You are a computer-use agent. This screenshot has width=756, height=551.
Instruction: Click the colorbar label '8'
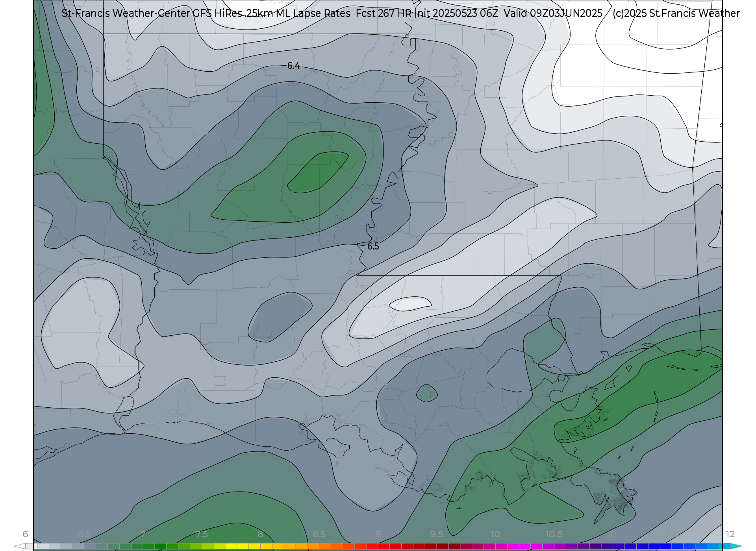(260, 534)
